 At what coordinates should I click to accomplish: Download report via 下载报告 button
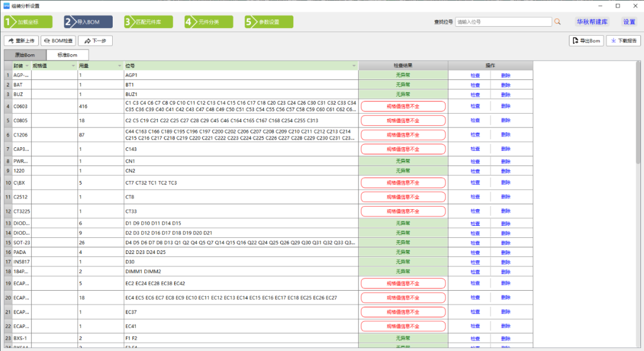624,41
